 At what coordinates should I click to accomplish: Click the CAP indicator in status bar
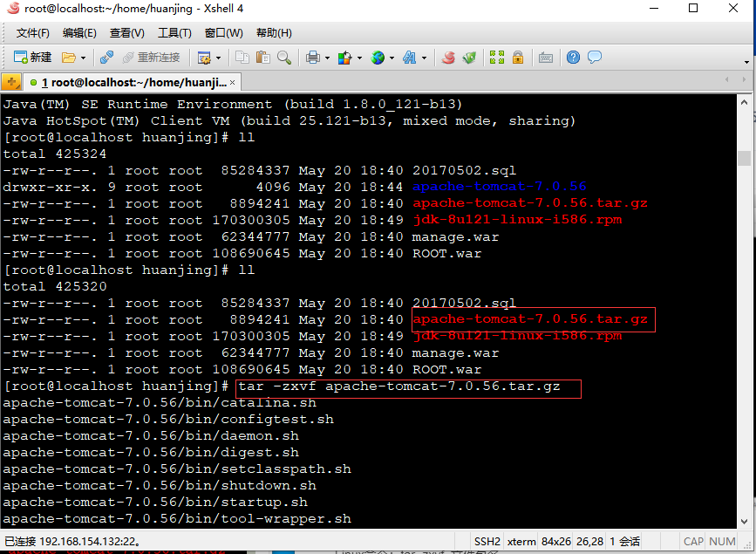[x=693, y=542]
